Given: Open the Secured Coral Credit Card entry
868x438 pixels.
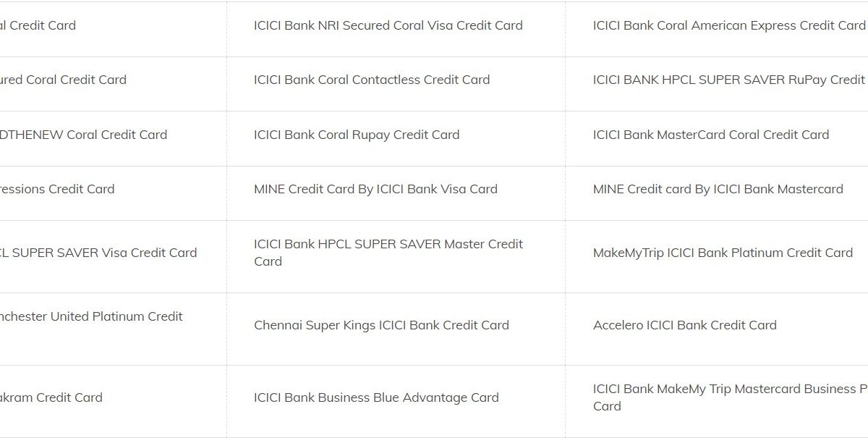Looking at the screenshot, I should [65, 80].
